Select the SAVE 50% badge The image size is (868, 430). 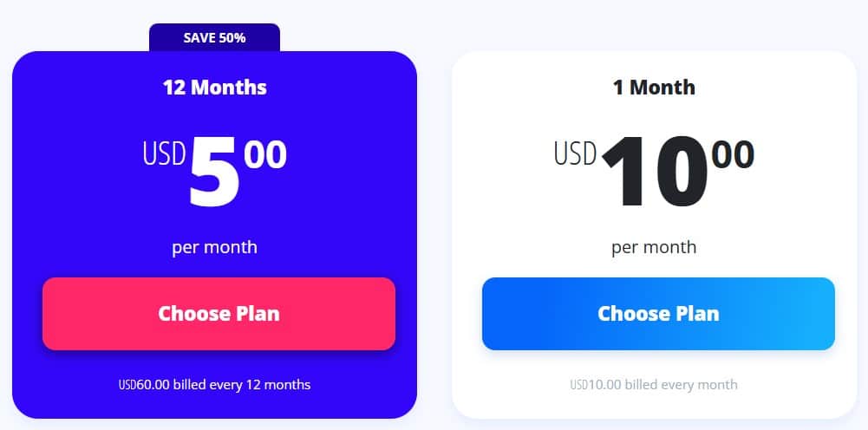click(x=215, y=37)
